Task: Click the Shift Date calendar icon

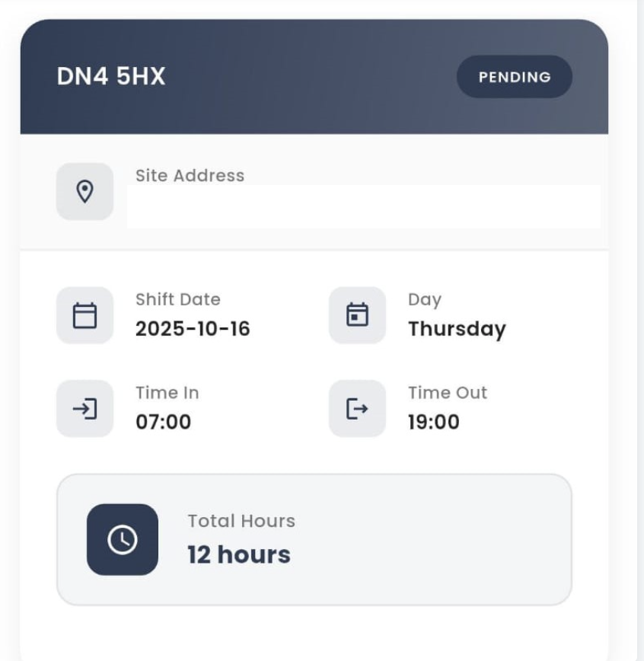Action: pos(84,315)
